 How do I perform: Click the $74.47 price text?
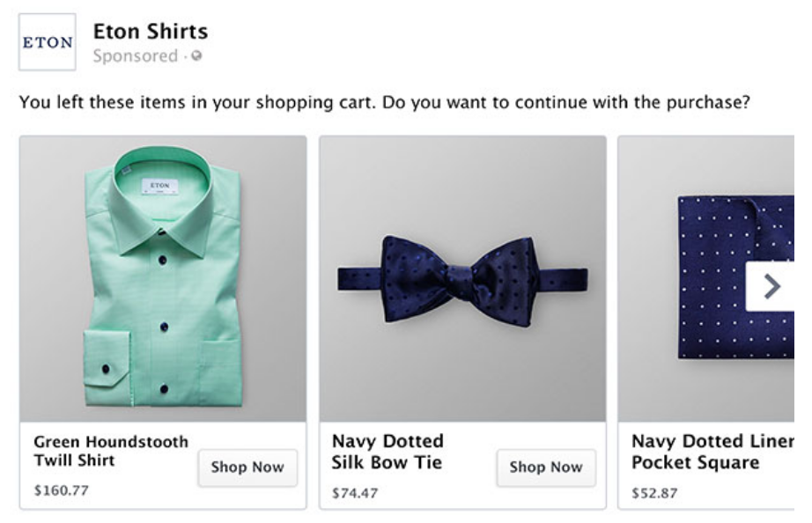(x=355, y=493)
